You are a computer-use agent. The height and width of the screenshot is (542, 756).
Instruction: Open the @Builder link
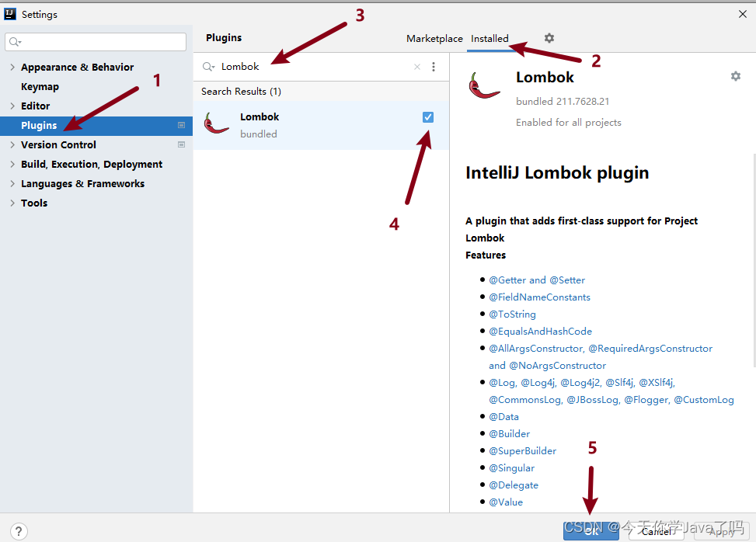tap(509, 433)
